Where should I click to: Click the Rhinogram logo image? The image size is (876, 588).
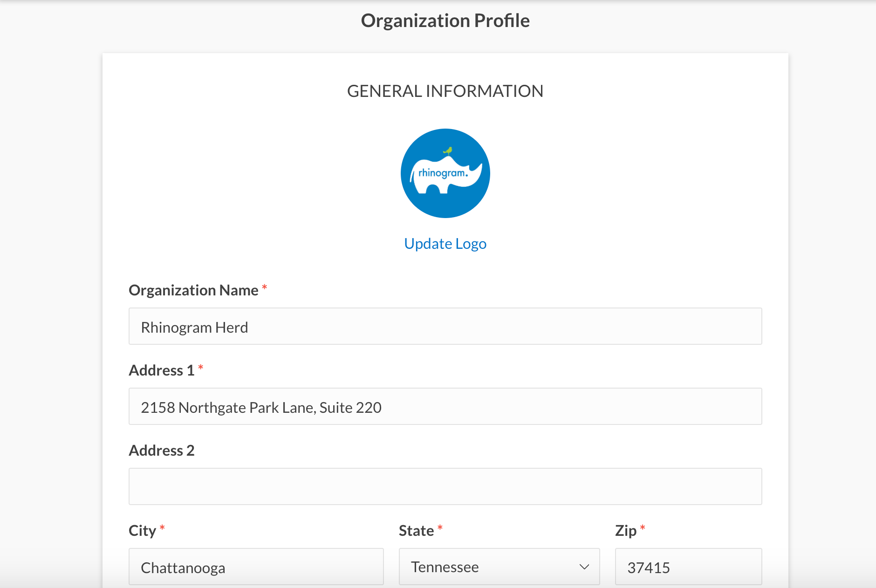(x=445, y=173)
